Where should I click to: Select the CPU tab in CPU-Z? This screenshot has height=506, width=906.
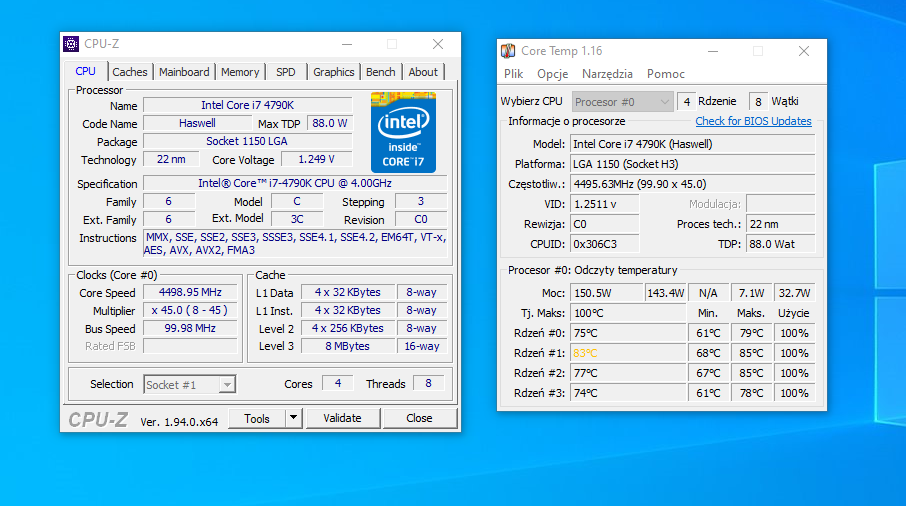[x=86, y=71]
